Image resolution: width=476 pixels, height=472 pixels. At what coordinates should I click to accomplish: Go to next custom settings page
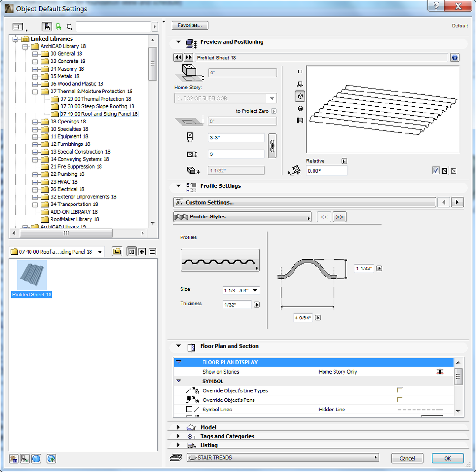(x=457, y=202)
